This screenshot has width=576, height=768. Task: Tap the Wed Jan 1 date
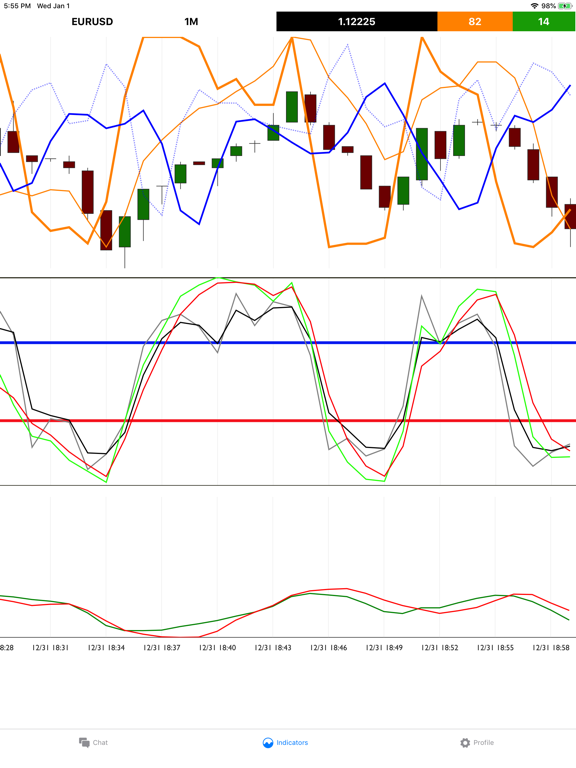pos(53,6)
